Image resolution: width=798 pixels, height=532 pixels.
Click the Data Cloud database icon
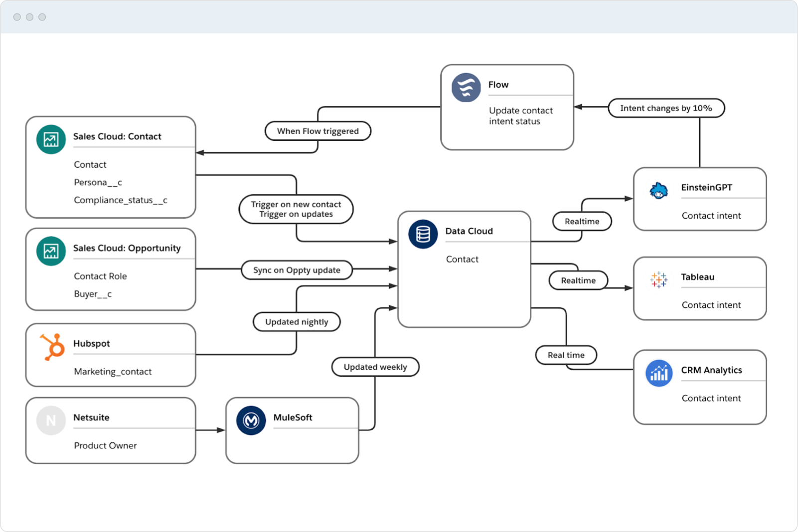click(423, 234)
